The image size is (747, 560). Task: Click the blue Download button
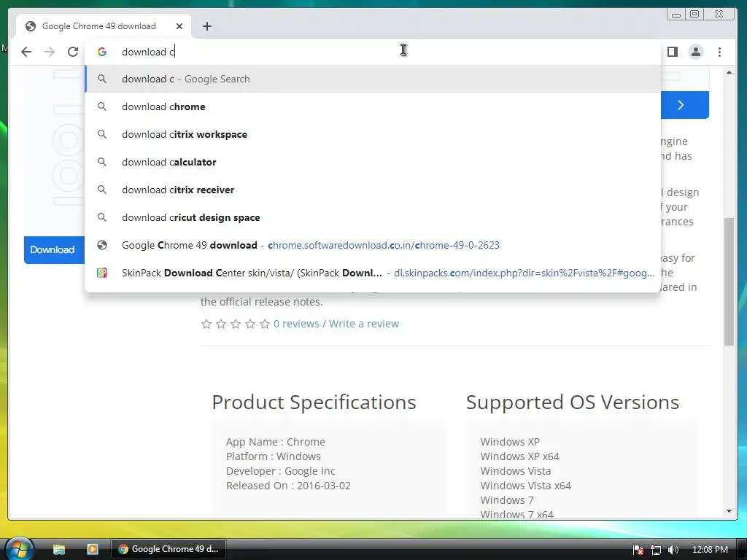point(54,249)
